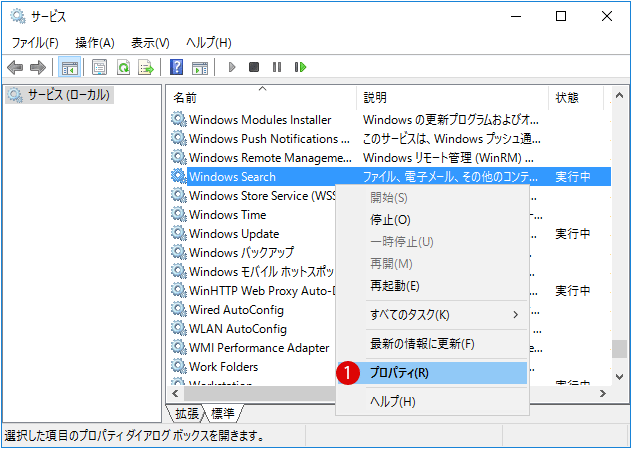
Task: Open the ファイル(F) menu
Action: point(35,43)
